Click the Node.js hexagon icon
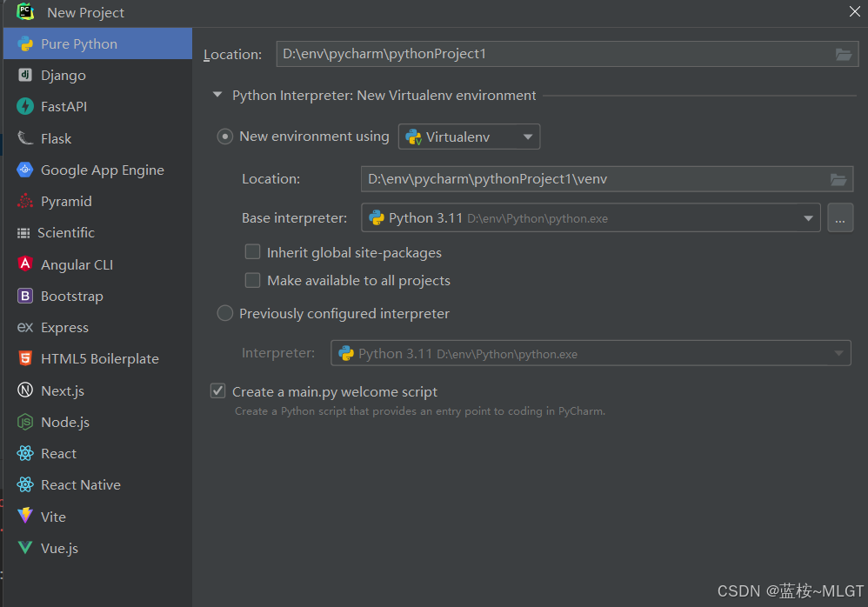The image size is (868, 607). 25,422
